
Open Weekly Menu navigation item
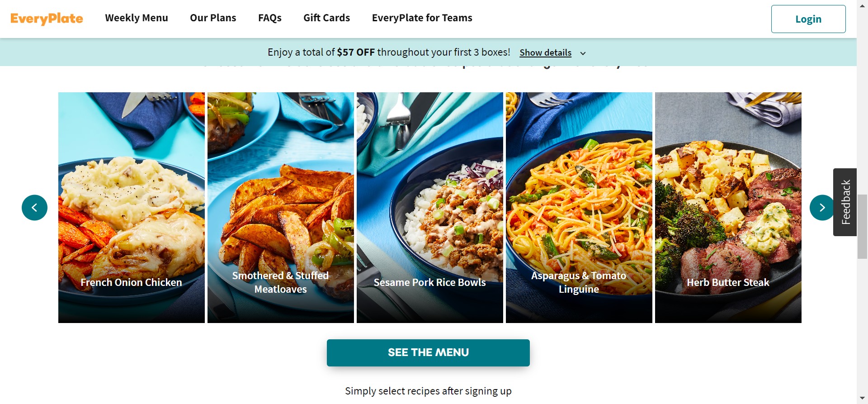coord(137,18)
